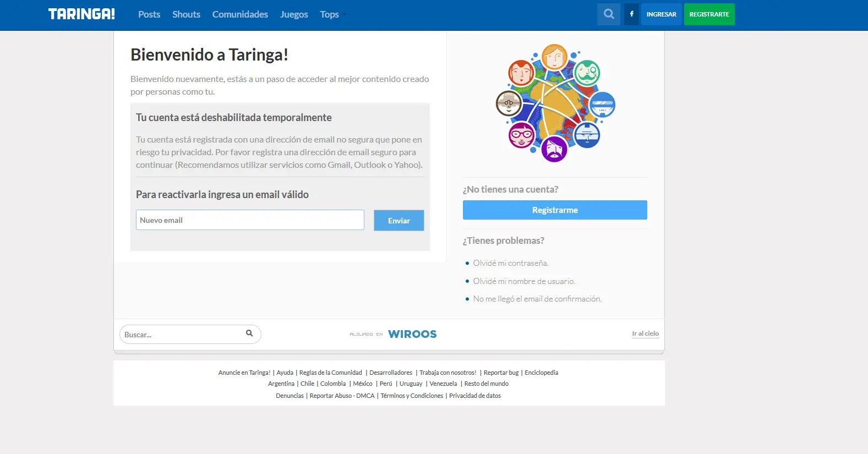Image resolution: width=868 pixels, height=454 pixels.
Task: Open Términos y Condiciones link
Action: pos(412,396)
